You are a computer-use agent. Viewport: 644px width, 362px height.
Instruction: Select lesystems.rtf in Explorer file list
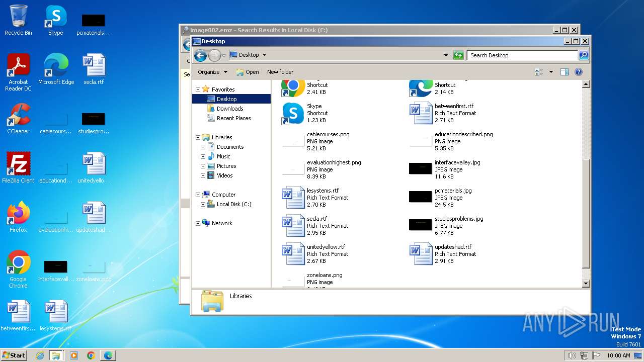(x=316, y=198)
